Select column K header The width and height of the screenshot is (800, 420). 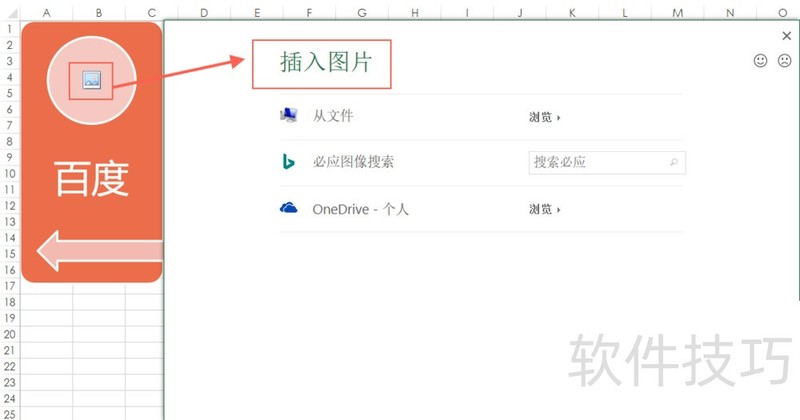pyautogui.click(x=572, y=13)
